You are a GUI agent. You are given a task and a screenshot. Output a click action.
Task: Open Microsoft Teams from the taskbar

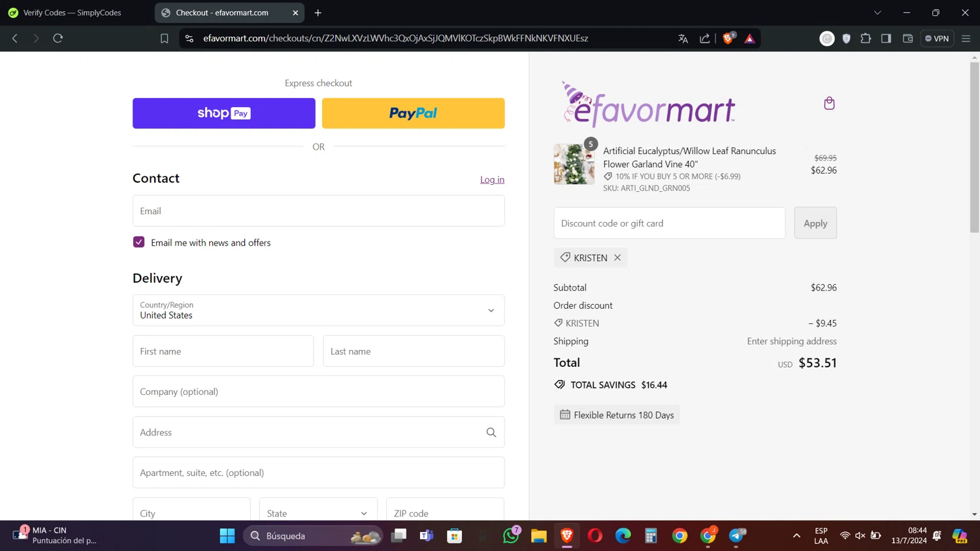[427, 536]
